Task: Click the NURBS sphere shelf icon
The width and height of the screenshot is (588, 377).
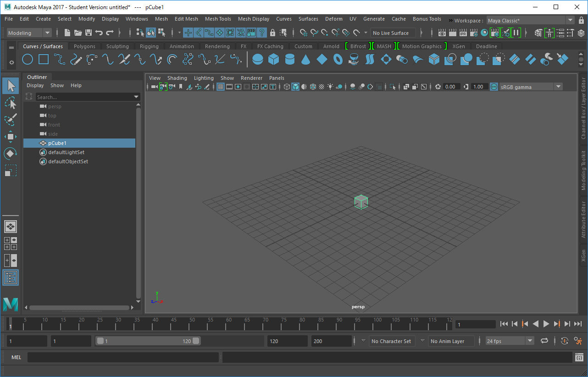Action: (258, 59)
